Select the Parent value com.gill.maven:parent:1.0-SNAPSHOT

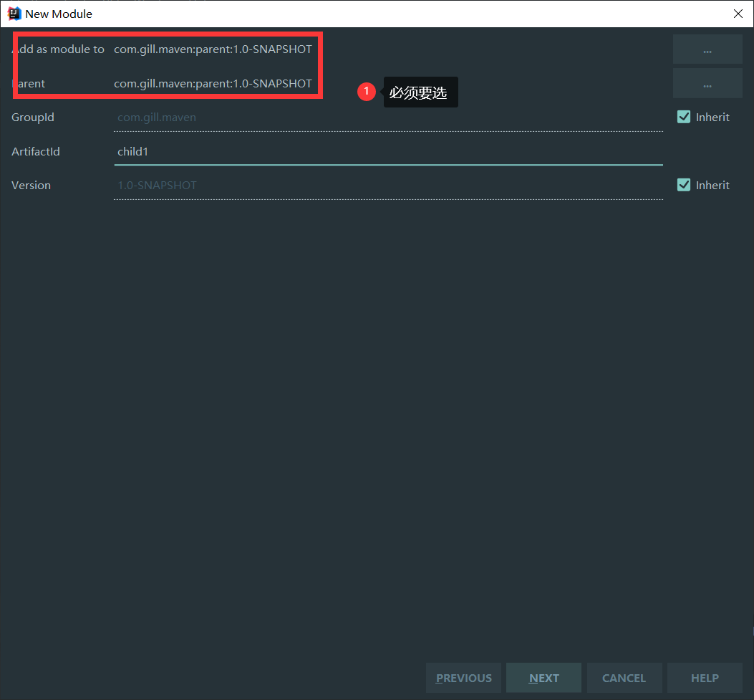click(213, 84)
